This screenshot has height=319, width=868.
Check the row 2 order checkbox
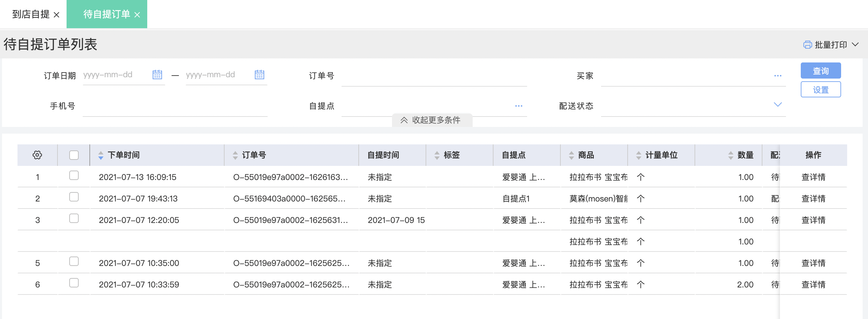click(x=74, y=197)
